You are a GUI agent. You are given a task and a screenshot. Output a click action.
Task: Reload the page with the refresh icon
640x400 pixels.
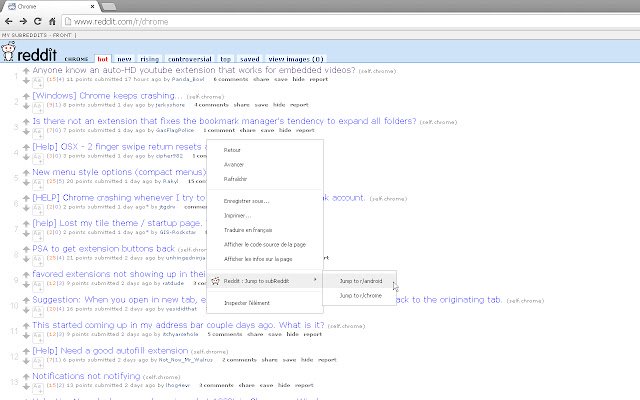(x=38, y=21)
